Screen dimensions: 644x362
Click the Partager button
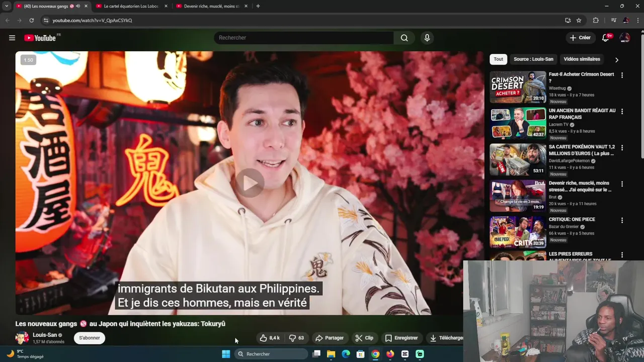tap(330, 338)
